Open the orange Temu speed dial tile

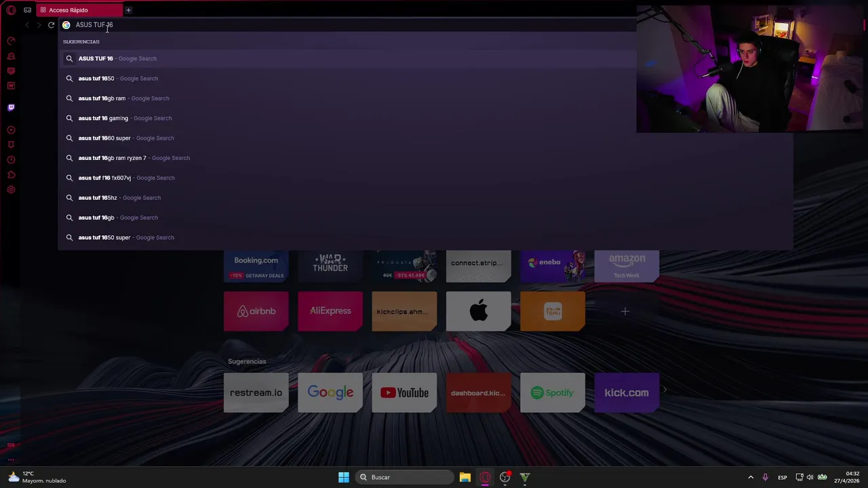[x=553, y=311]
